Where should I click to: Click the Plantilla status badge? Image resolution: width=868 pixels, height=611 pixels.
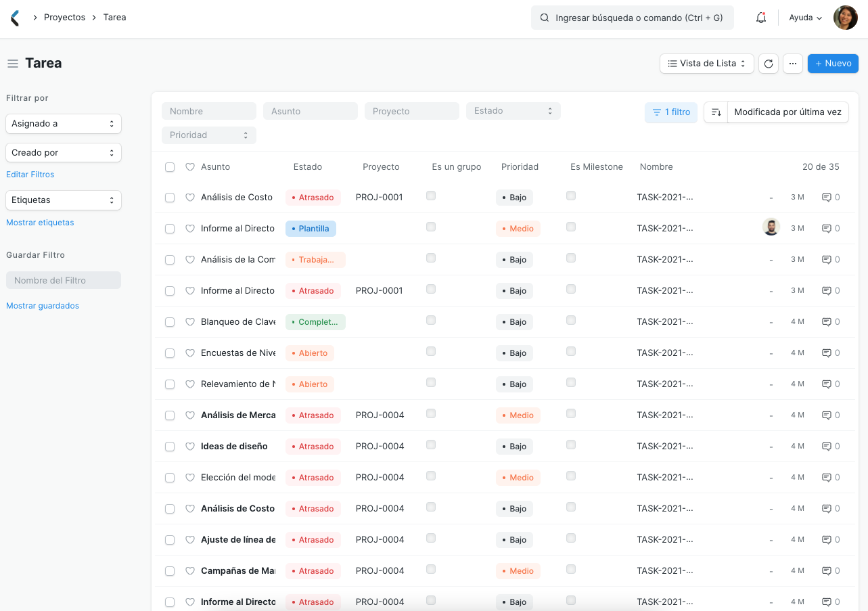[311, 229]
